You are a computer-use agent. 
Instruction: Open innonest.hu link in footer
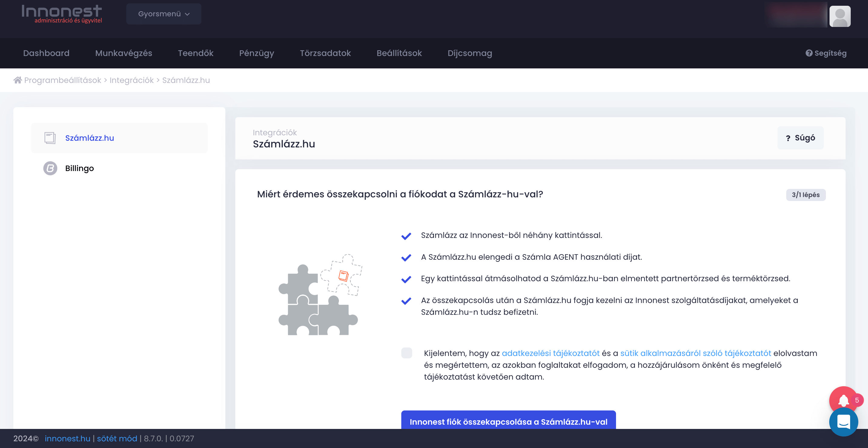click(68, 438)
